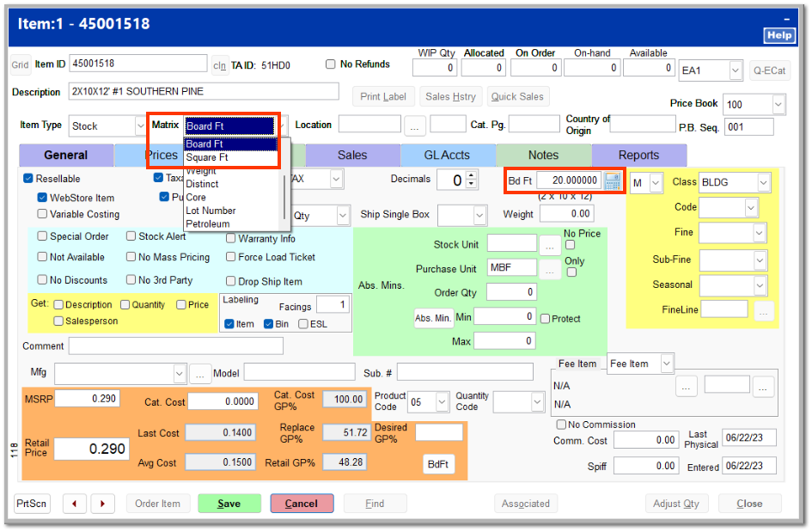Open the Product Code dropdown
Viewport: 812px width, 532px height.
point(442,402)
